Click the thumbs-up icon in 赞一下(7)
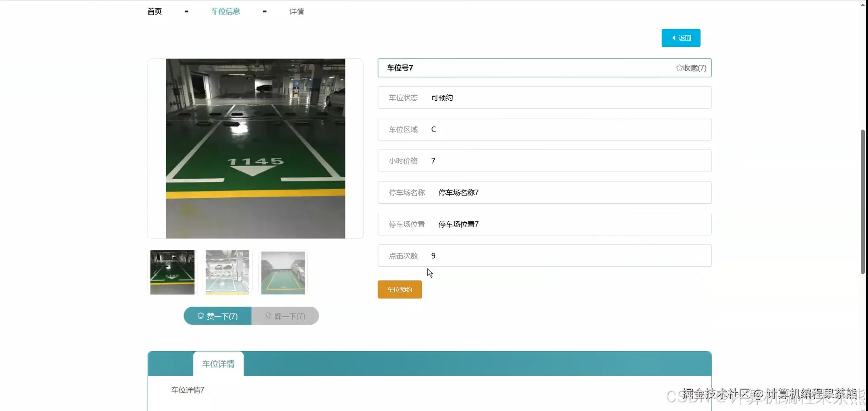The width and height of the screenshot is (868, 411). [200, 316]
